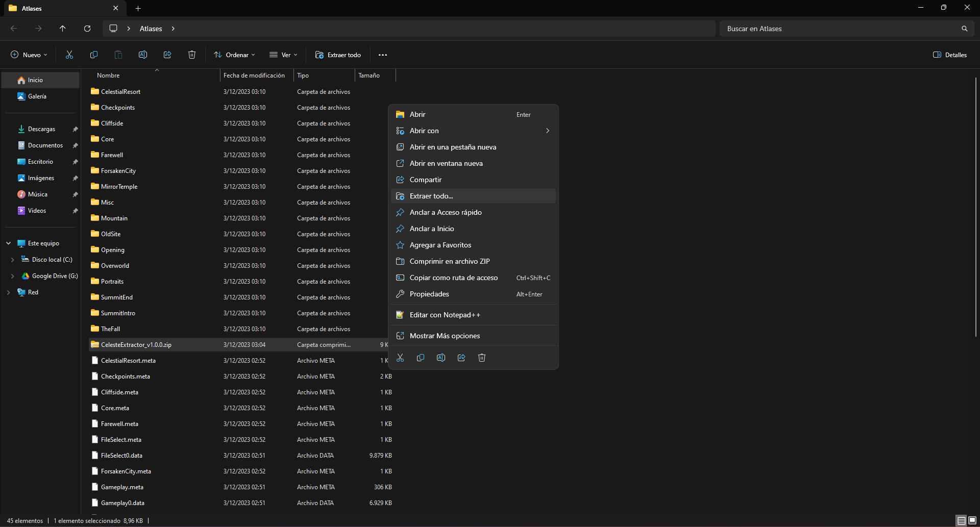Screen dimensions: 980x527
Task: Select Mostrar Más opciones
Action: (x=473, y=336)
